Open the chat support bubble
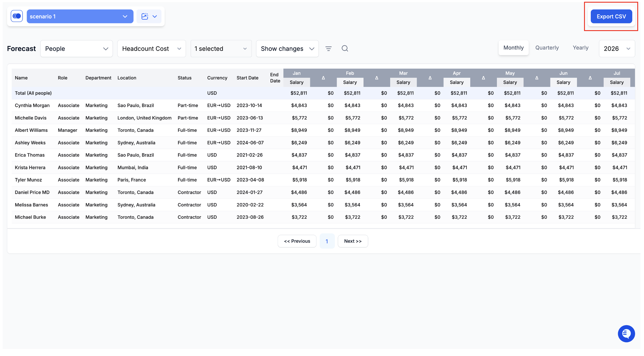 click(x=626, y=333)
